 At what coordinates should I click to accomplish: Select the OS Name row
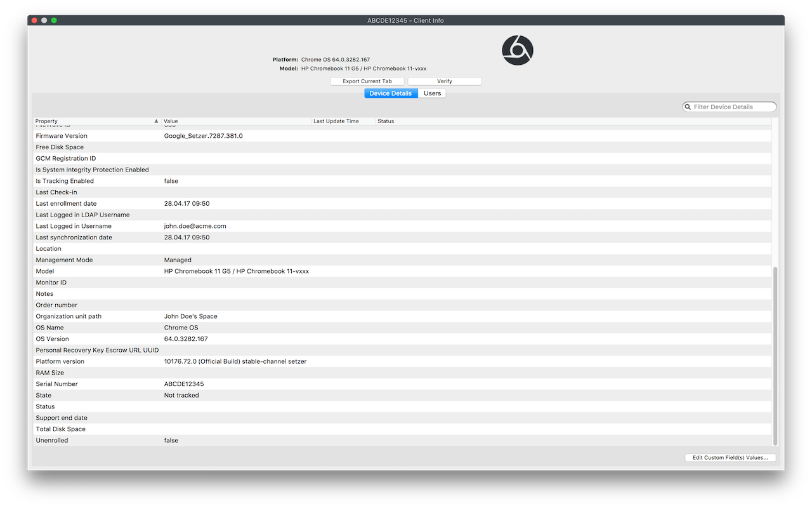pyautogui.click(x=402, y=328)
